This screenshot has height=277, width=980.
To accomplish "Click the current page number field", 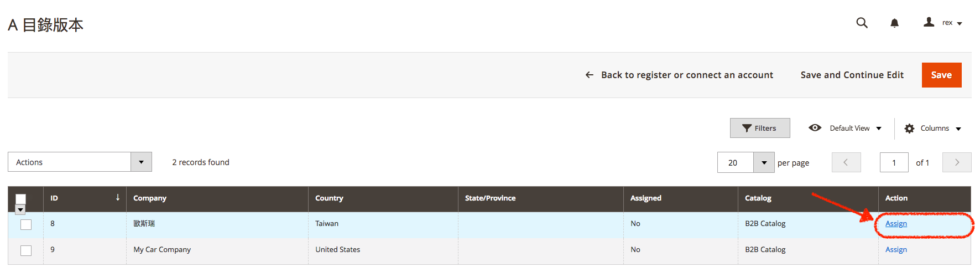I will (x=894, y=163).
